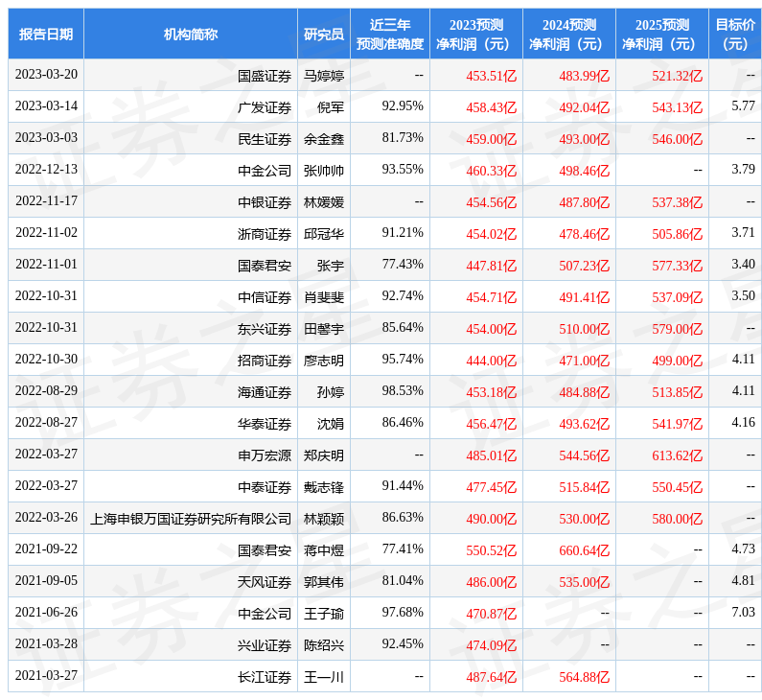This screenshot has height=700, width=762.
Task: Select the date 2023-03-14
Action: click(x=46, y=106)
